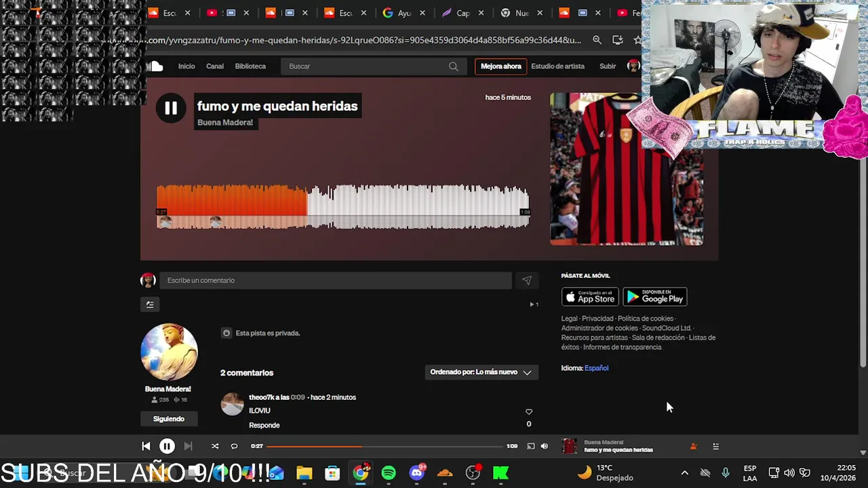Open the green Kick taskbar icon
Image resolution: width=868 pixels, height=488 pixels.
pos(501,473)
